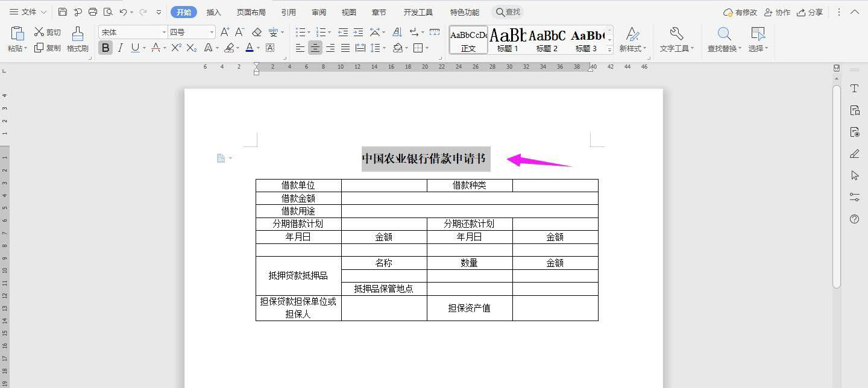868x388 pixels.
Task: Toggle center alignment
Action: pyautogui.click(x=315, y=48)
